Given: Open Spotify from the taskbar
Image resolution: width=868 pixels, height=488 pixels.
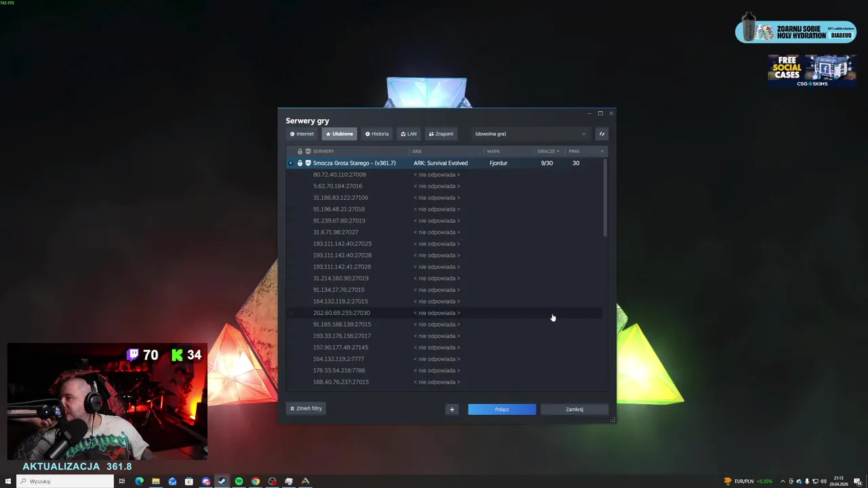Looking at the screenshot, I should (239, 481).
